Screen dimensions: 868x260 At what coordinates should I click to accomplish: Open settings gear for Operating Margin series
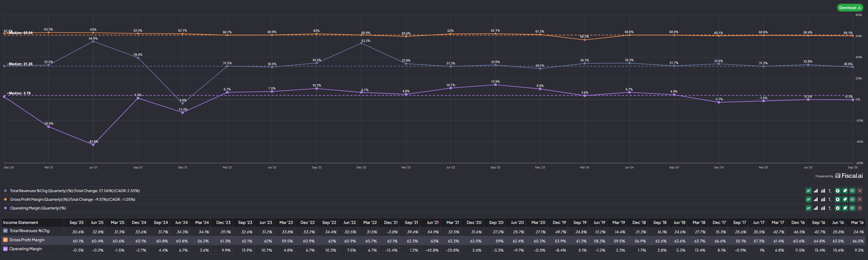click(x=838, y=208)
